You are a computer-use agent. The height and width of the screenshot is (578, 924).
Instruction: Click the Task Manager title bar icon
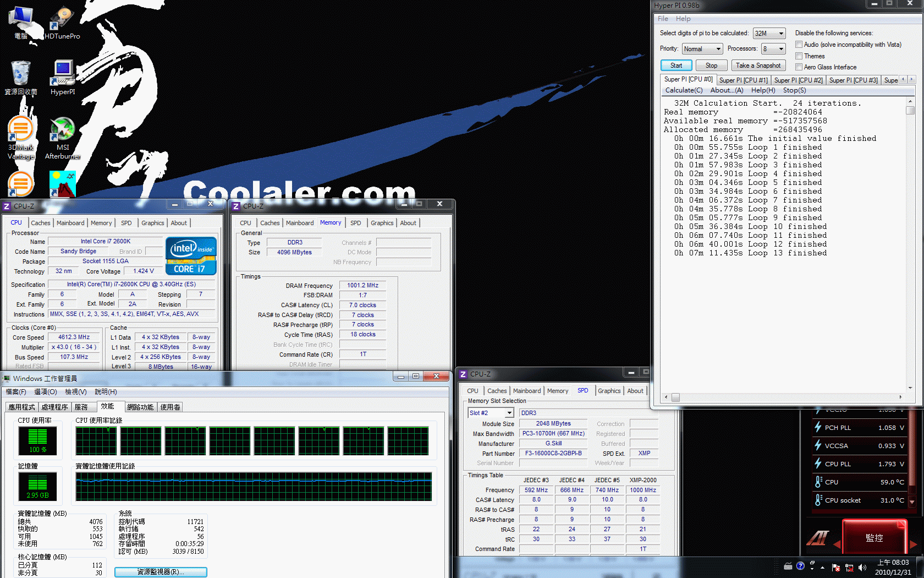coord(7,378)
